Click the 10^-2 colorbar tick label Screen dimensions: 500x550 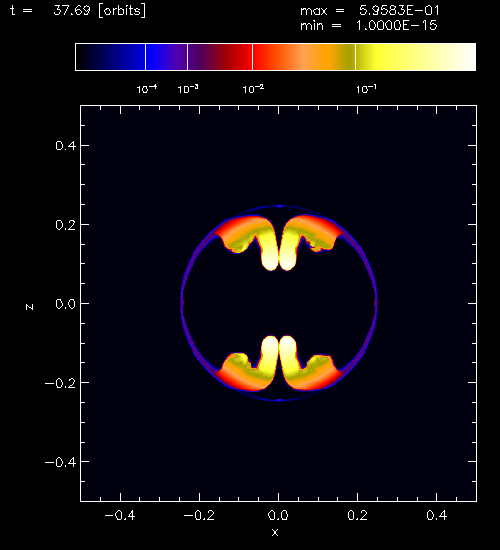253,89
